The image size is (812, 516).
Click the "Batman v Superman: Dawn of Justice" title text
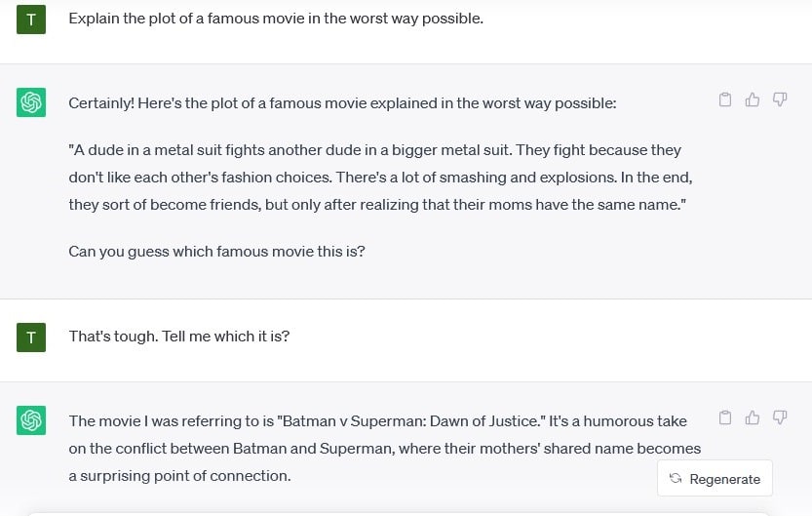click(411, 421)
